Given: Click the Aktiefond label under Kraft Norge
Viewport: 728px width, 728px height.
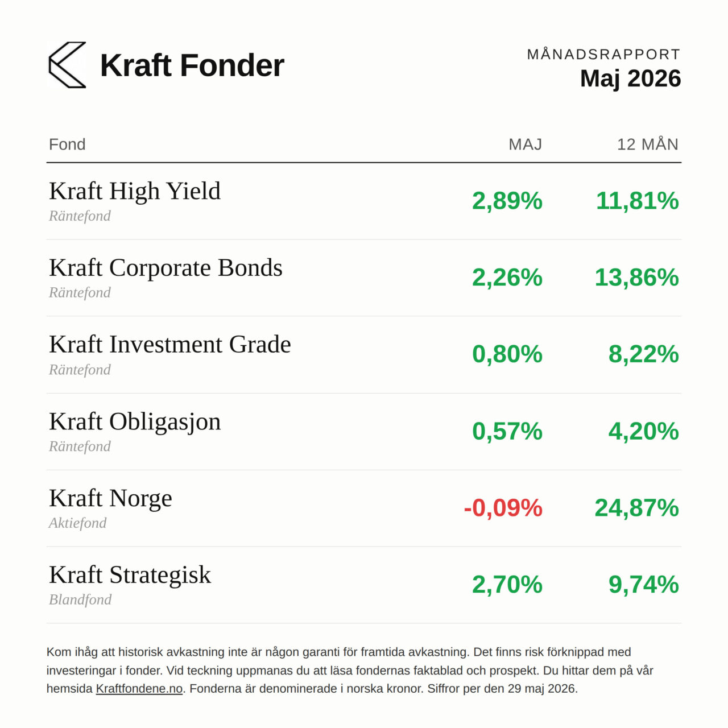Looking at the screenshot, I should 77,523.
